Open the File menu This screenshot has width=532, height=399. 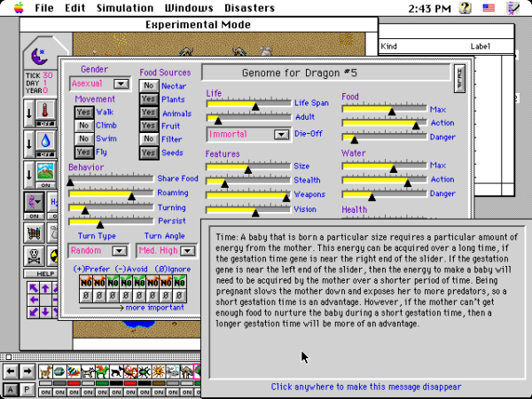[x=44, y=8]
